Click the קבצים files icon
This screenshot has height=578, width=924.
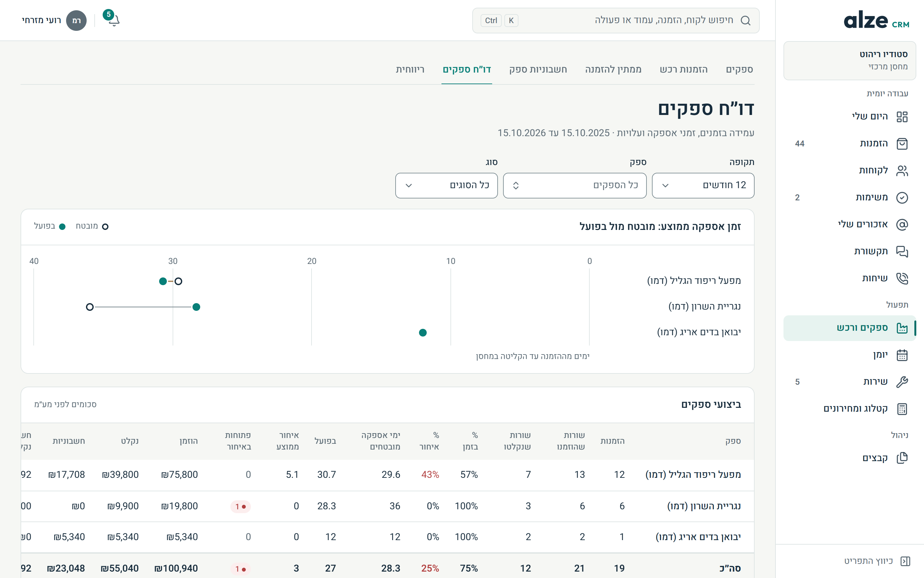[x=902, y=458]
